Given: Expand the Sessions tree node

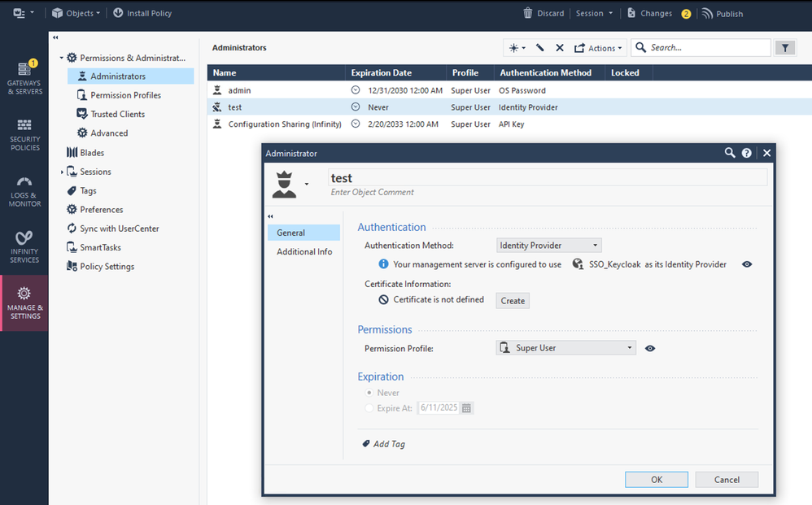Looking at the screenshot, I should [62, 172].
